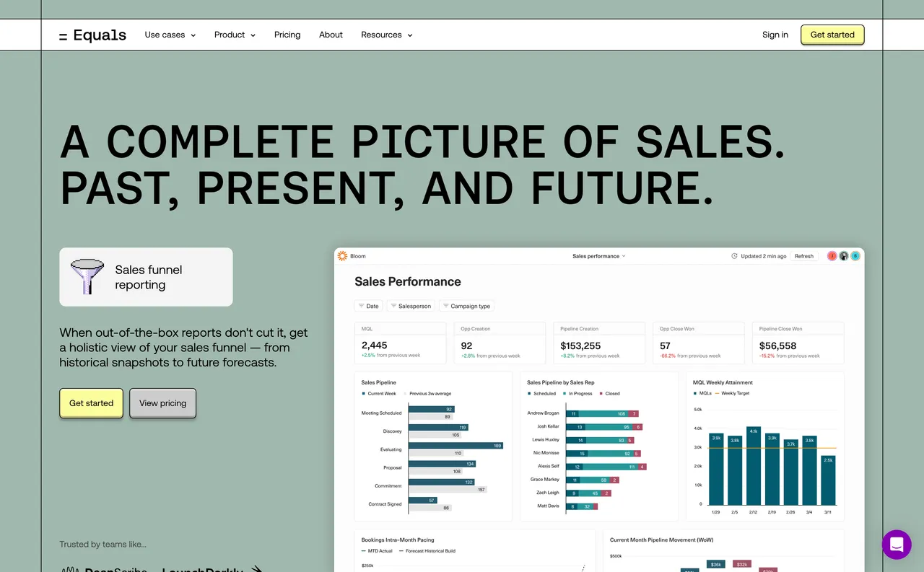924x572 pixels.
Task: Open the chat support widget
Action: 897,545
